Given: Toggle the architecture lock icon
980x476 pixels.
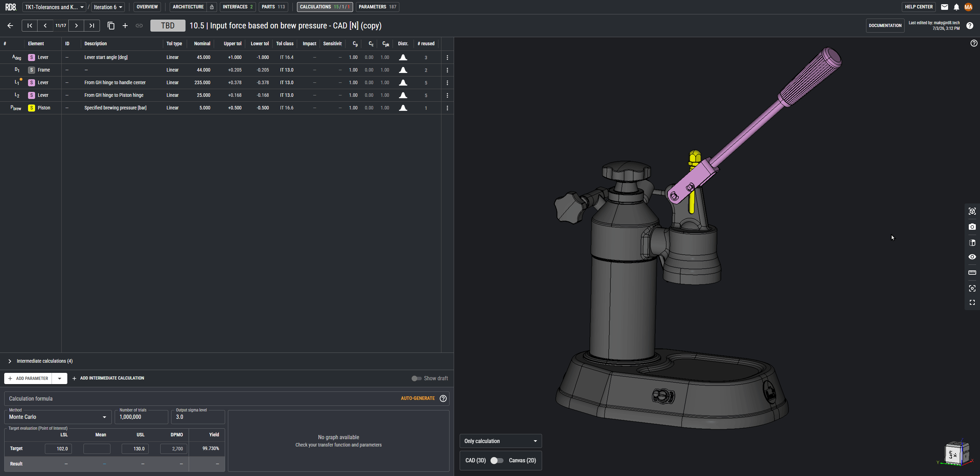Looking at the screenshot, I should pyautogui.click(x=212, y=7).
